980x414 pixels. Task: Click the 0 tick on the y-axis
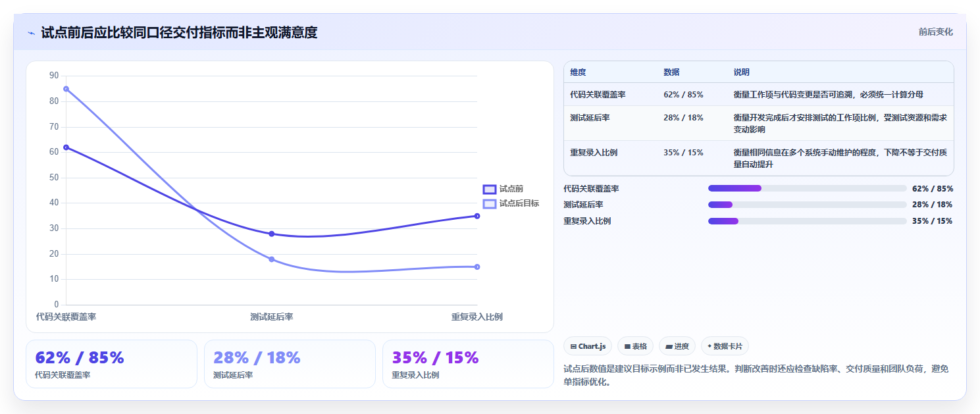[x=56, y=305]
